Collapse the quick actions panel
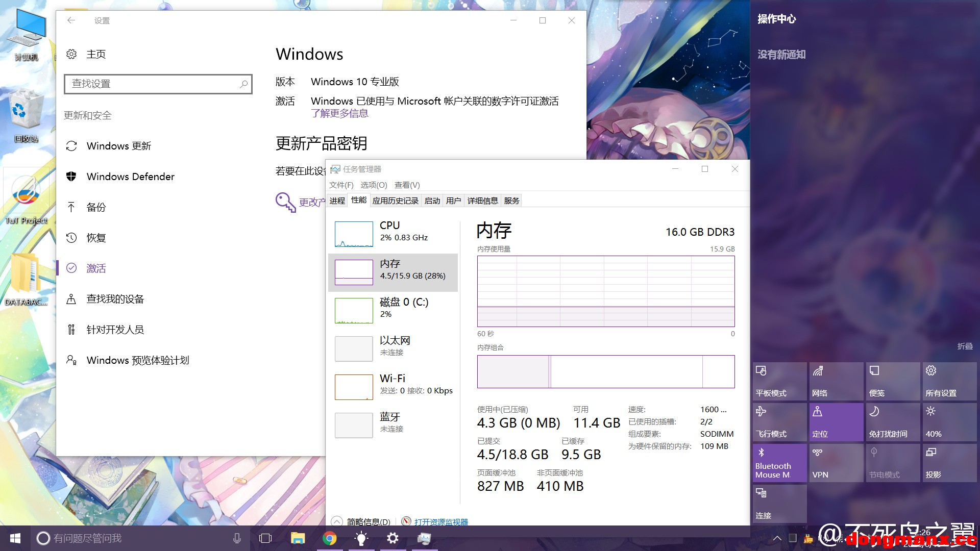This screenshot has height=551, width=980. pos(964,346)
